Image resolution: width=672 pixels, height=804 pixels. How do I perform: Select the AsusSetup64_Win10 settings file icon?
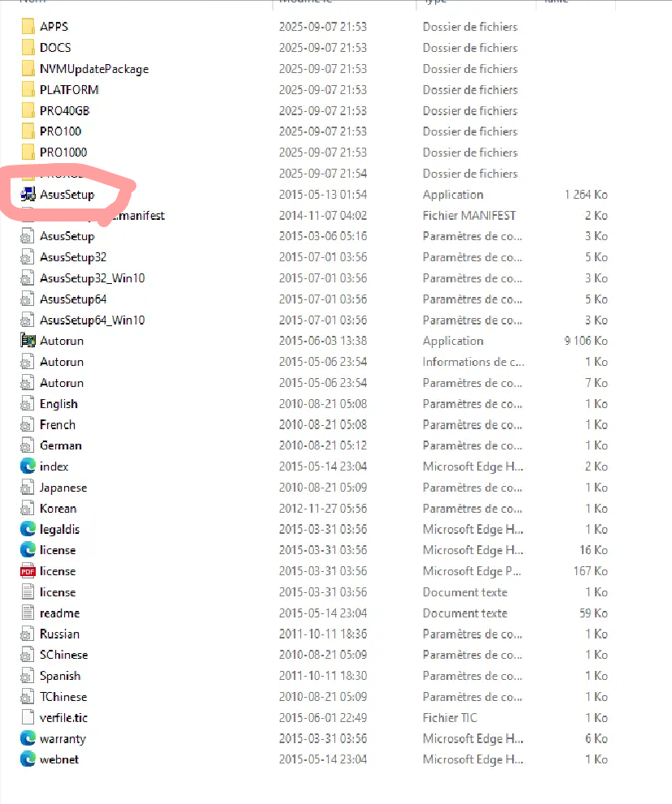(28, 320)
